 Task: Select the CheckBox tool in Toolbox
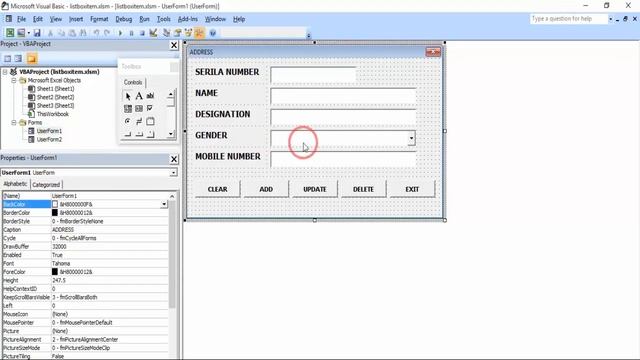[x=150, y=109]
